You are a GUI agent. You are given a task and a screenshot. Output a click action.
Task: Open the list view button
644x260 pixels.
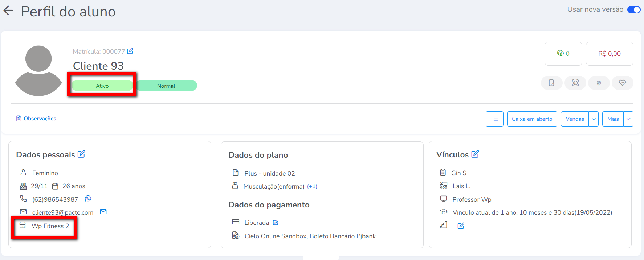tap(494, 119)
